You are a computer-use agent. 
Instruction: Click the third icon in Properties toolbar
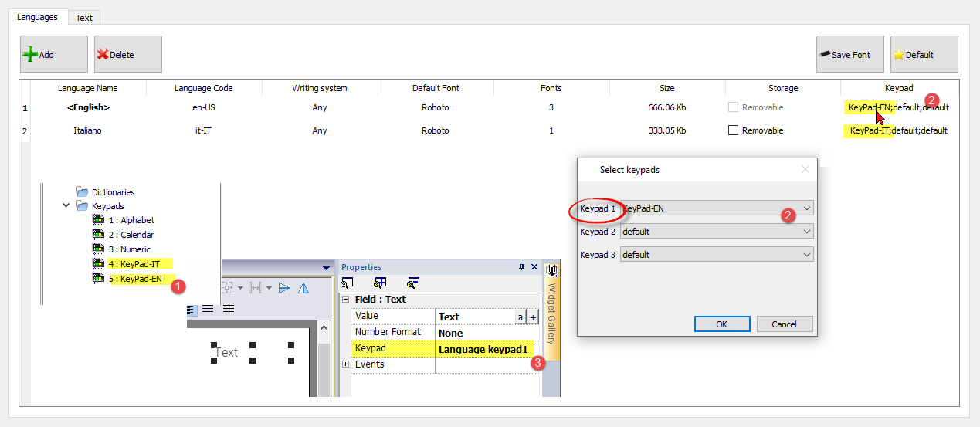413,283
